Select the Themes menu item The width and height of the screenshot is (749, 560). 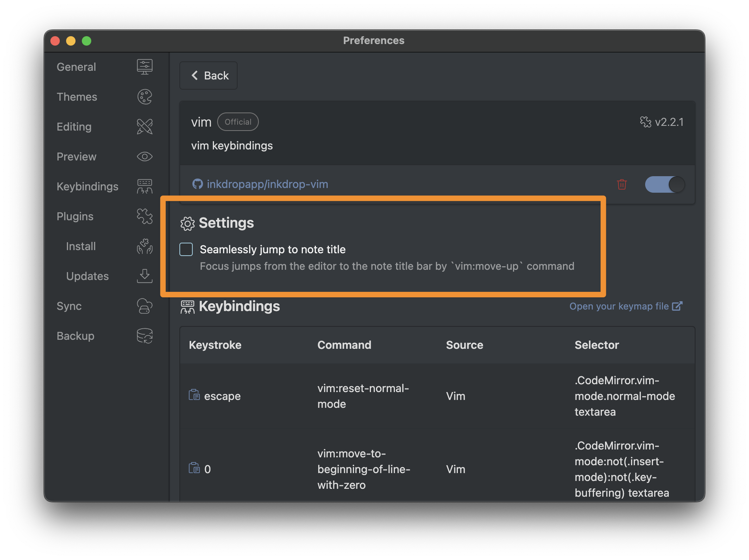(x=77, y=97)
